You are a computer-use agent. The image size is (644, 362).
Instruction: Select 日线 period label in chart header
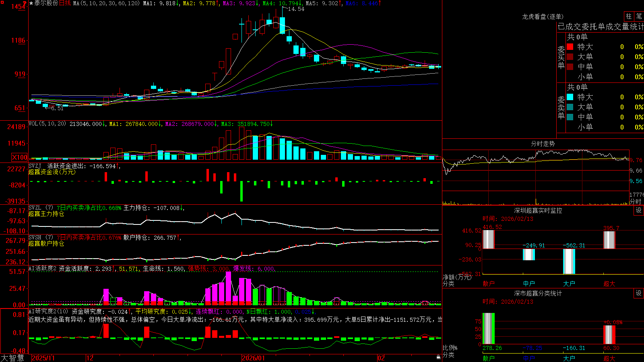(x=65, y=3)
